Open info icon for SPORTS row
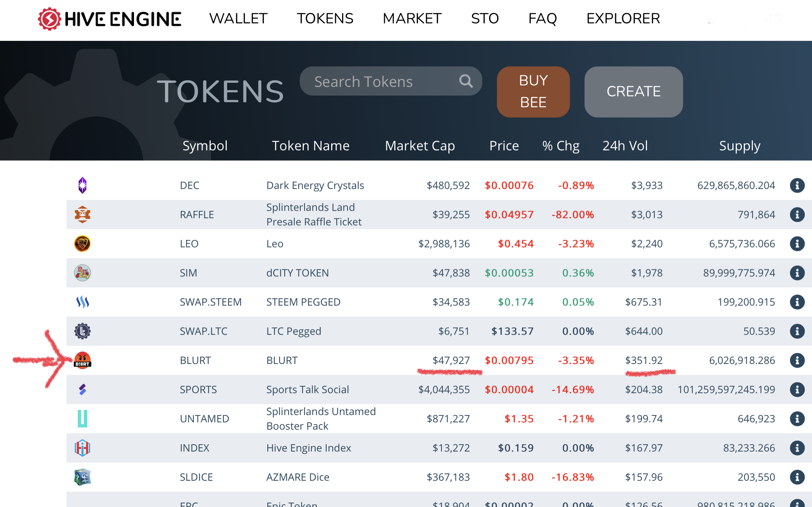Viewport: 812px width, 507px height. click(797, 390)
